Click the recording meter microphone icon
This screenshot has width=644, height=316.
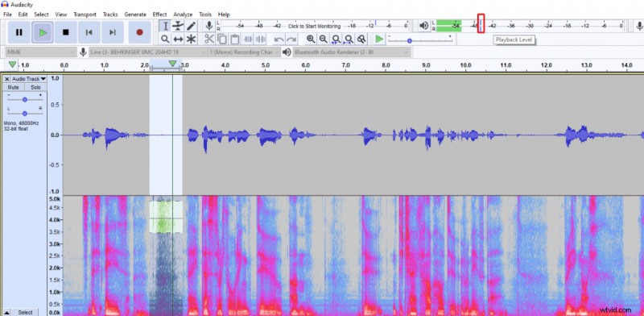tap(209, 26)
